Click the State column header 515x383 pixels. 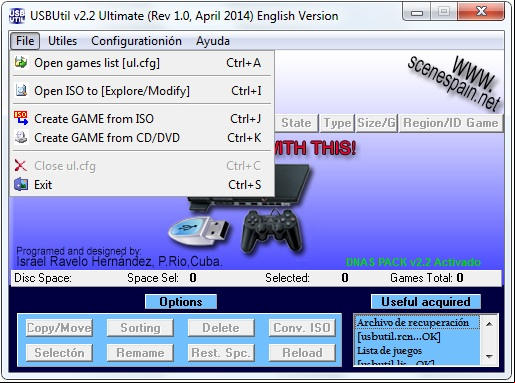(296, 123)
